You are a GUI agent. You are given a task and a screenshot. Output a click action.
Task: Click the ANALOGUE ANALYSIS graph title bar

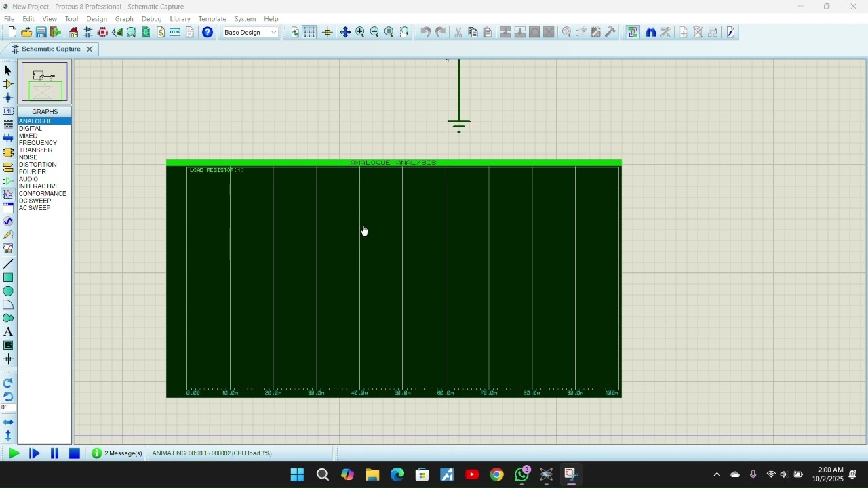pyautogui.click(x=394, y=163)
